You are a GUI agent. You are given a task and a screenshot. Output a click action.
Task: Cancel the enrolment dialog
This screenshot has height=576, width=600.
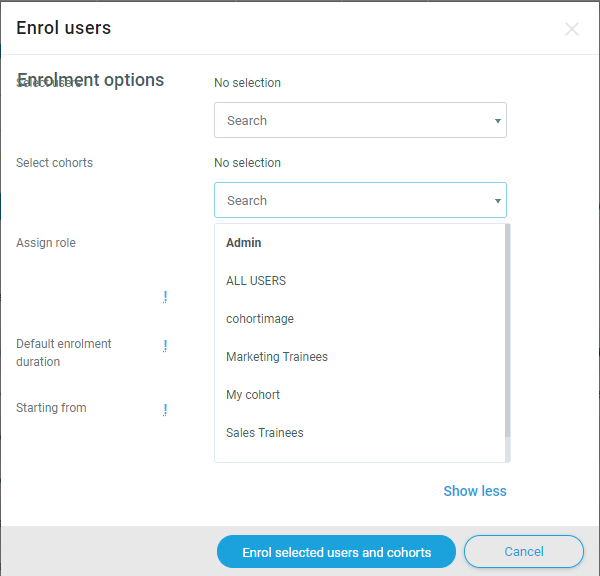[523, 552]
